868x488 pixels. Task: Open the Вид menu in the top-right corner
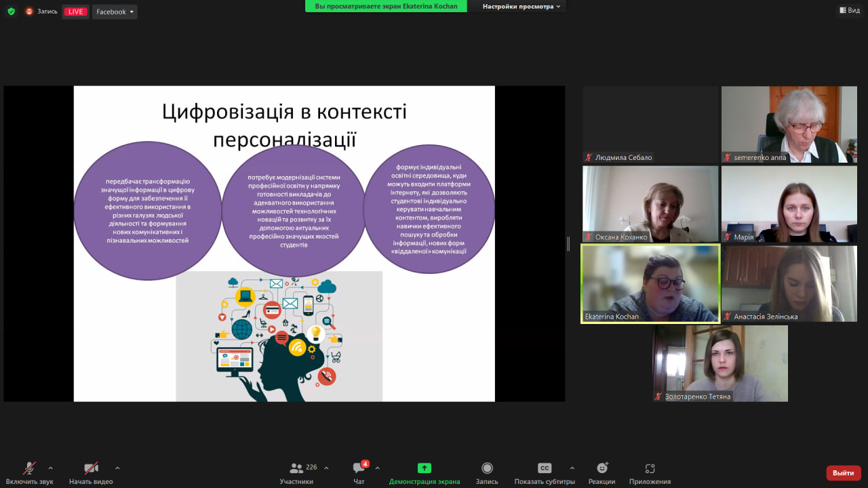pos(849,10)
